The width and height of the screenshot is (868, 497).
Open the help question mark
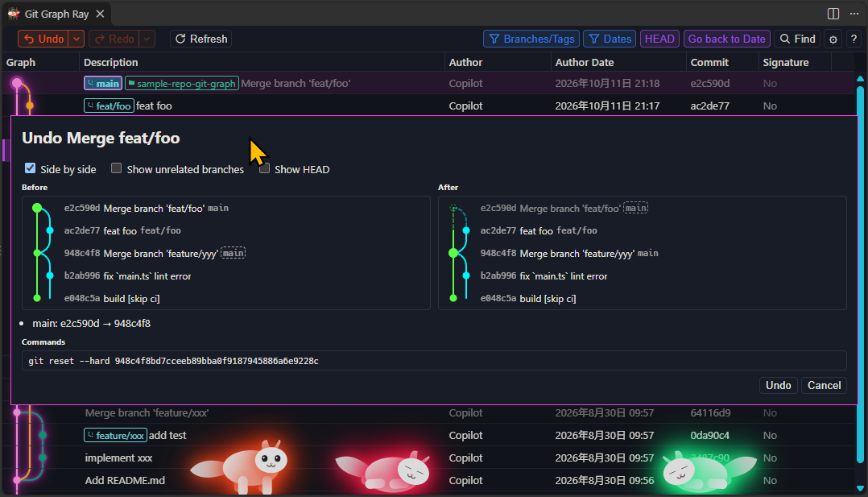(854, 39)
